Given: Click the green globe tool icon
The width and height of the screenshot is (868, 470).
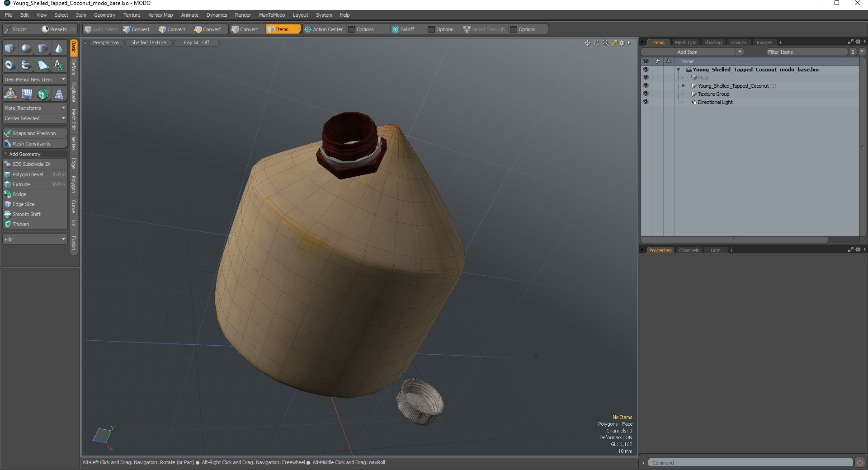Looking at the screenshot, I should coord(43,94).
